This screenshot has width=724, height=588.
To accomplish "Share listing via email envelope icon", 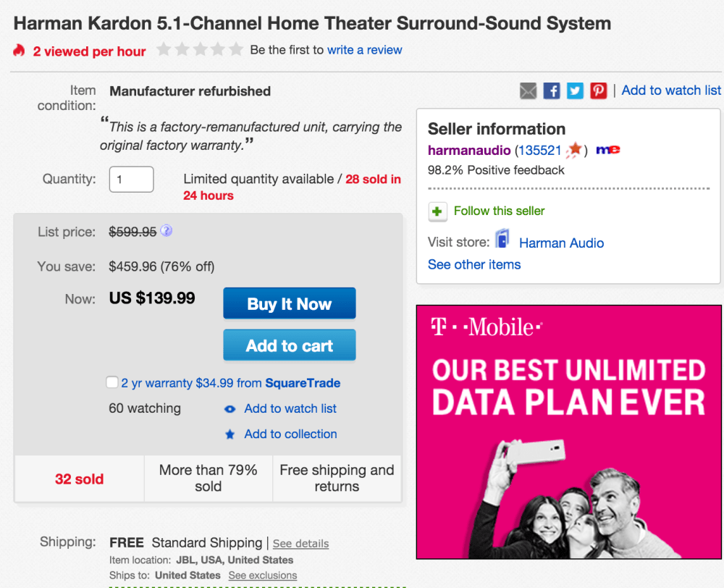I will click(x=529, y=91).
